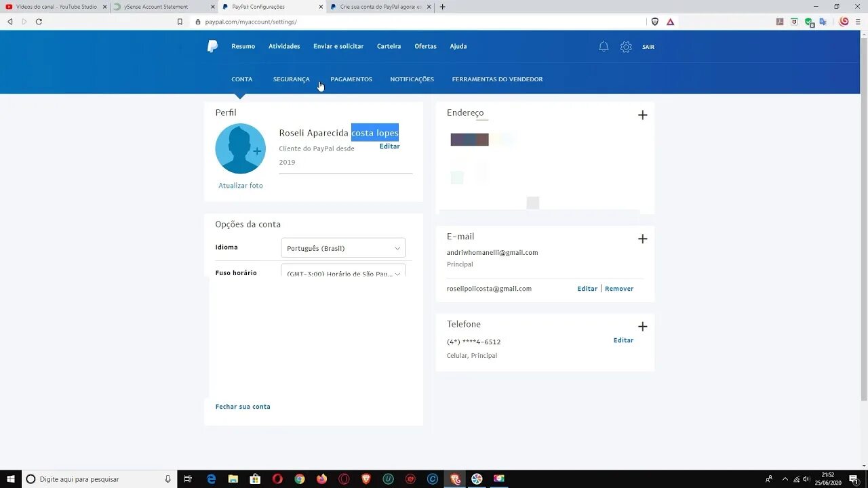Open the Windows action center
868x488 pixels.
pos(854,479)
